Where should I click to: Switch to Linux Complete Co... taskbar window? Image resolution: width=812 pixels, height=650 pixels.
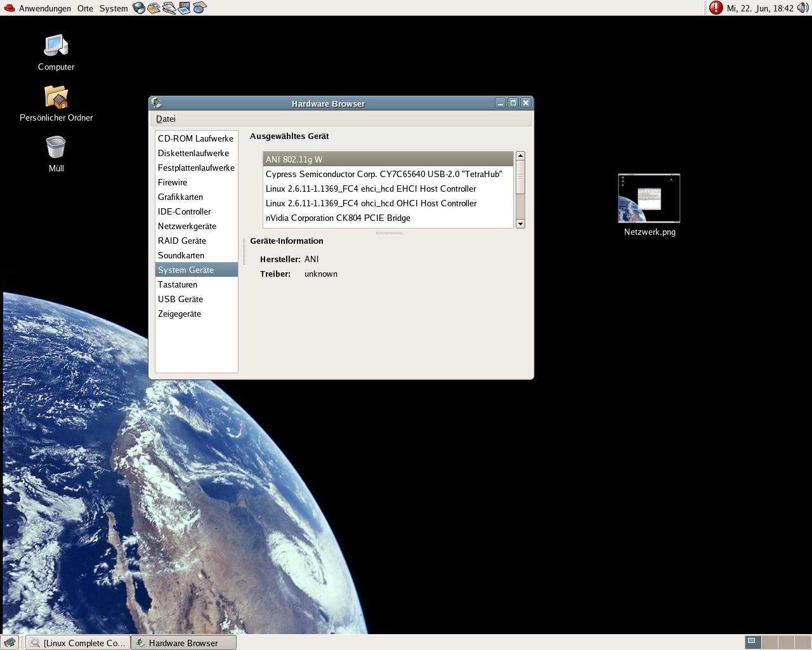78,643
